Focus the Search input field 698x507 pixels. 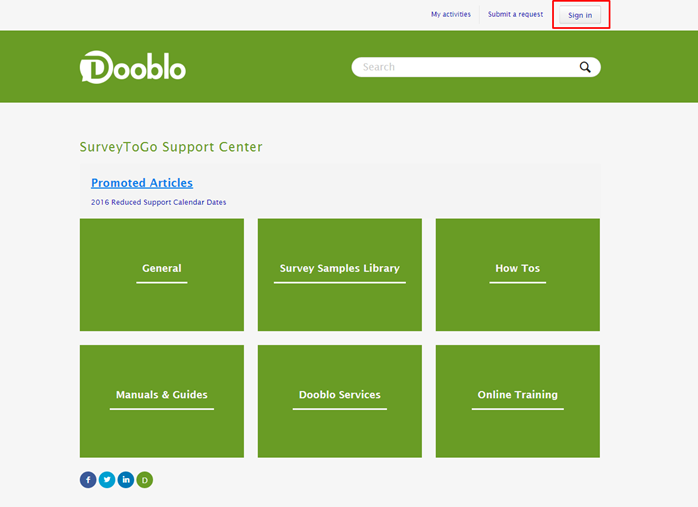(476, 67)
